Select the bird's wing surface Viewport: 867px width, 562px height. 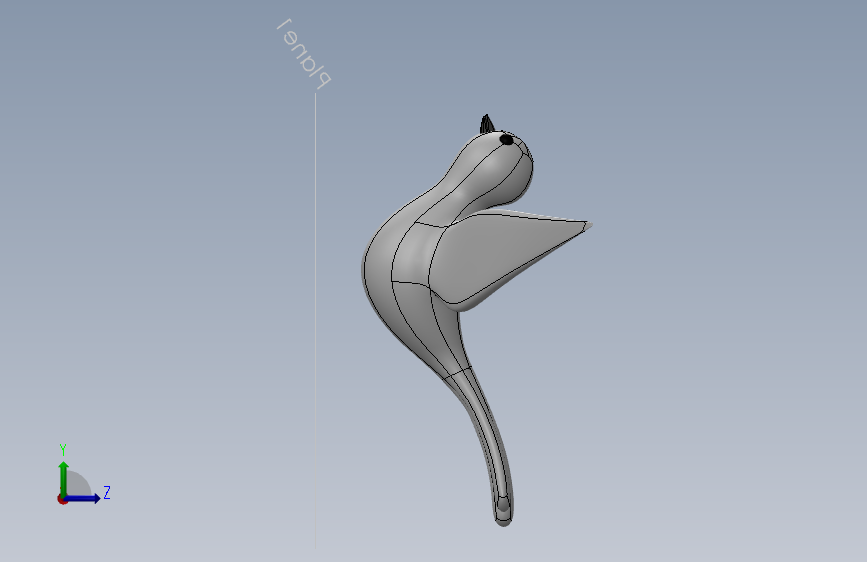click(498, 254)
